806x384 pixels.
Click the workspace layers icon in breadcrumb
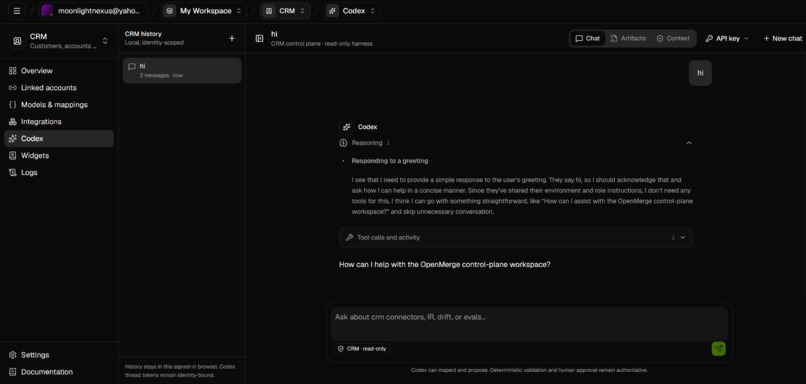[170, 11]
